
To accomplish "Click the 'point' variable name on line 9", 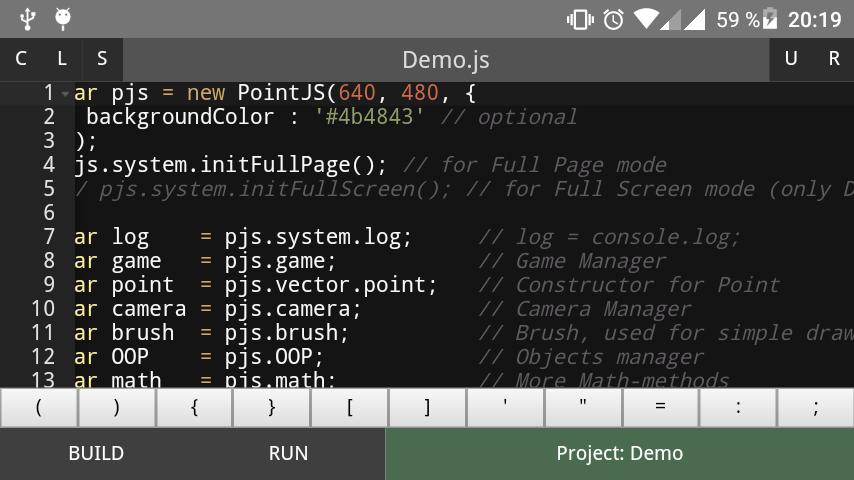I will tap(143, 285).
